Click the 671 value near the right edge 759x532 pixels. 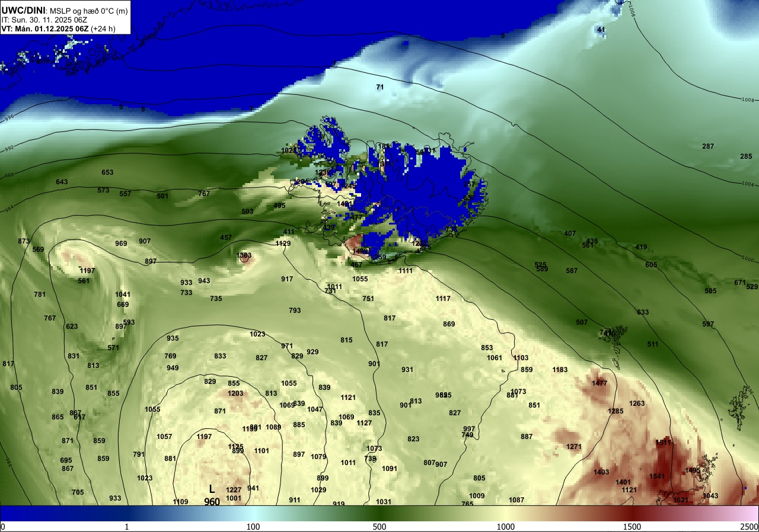tap(740, 283)
